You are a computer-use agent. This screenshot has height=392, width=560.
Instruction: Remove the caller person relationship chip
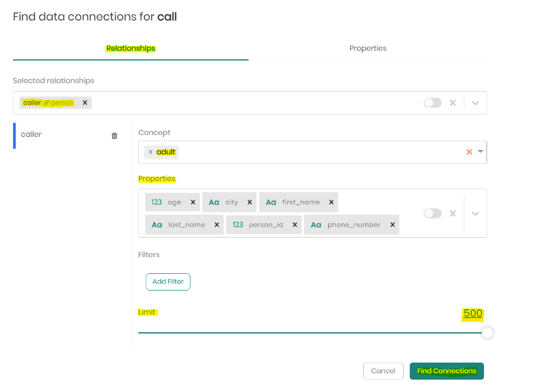click(x=85, y=103)
